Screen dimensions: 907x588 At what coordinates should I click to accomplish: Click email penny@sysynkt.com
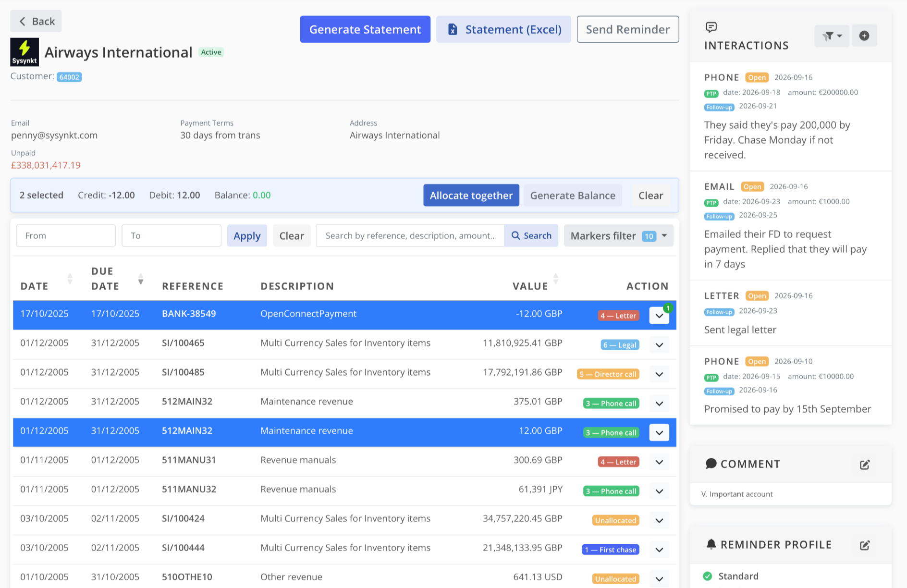(x=54, y=135)
